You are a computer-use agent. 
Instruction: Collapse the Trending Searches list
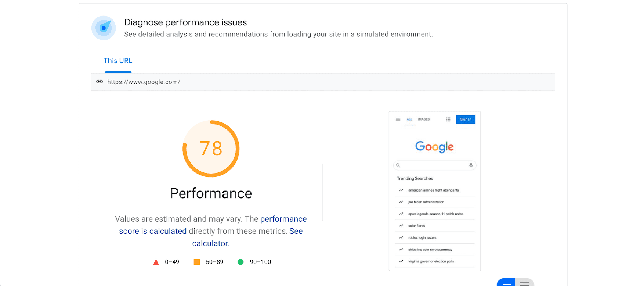[x=415, y=178]
